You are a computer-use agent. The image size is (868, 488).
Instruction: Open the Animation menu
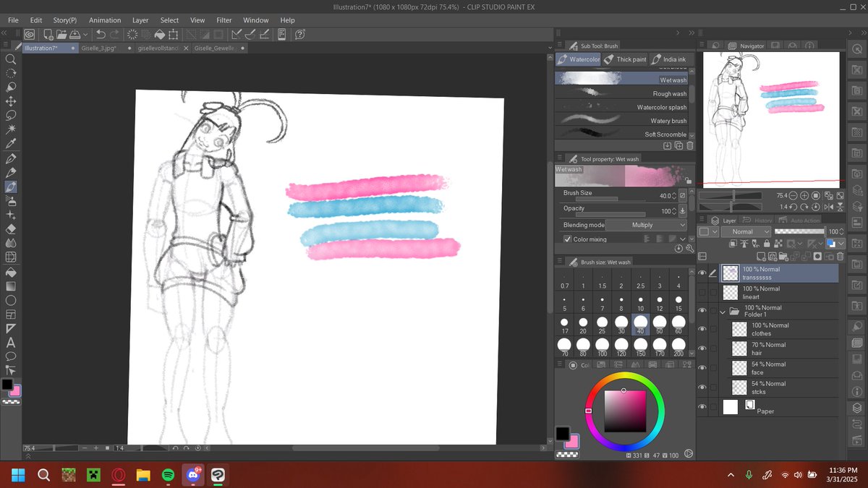pos(105,20)
